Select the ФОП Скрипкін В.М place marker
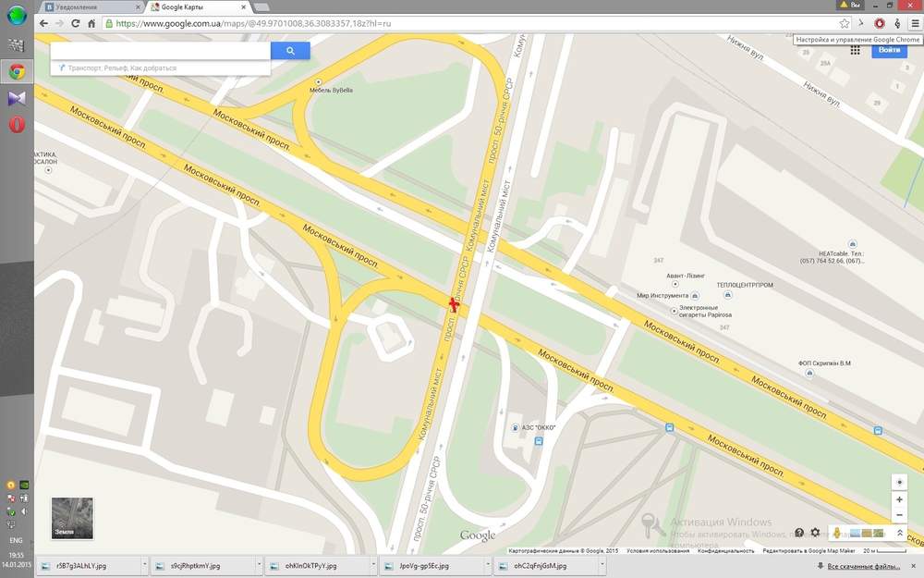 809,373
